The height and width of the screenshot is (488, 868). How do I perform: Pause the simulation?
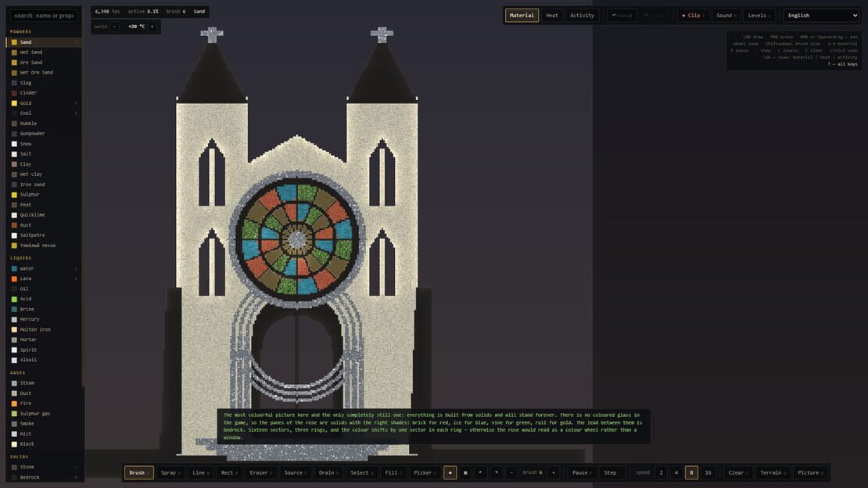[582, 472]
